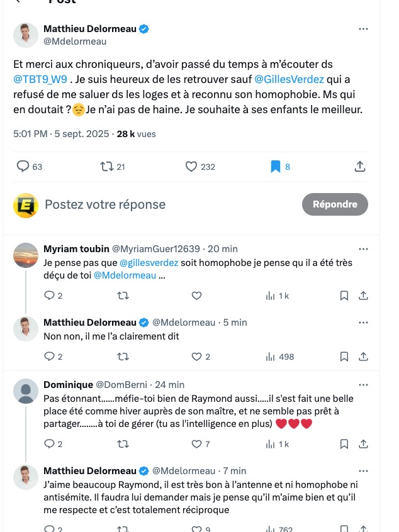The height and width of the screenshot is (532, 399).
Task: Open more options on Myriam toubin's reply
Action: pyautogui.click(x=363, y=249)
